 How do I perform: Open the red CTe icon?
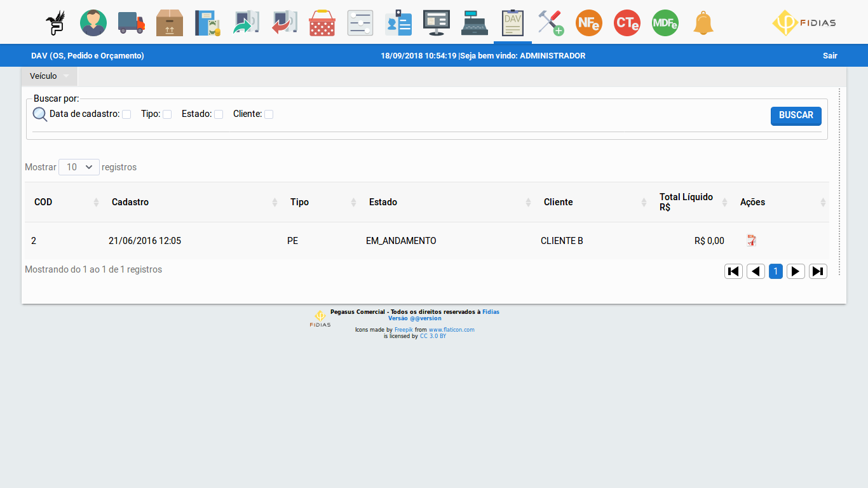[x=627, y=23]
